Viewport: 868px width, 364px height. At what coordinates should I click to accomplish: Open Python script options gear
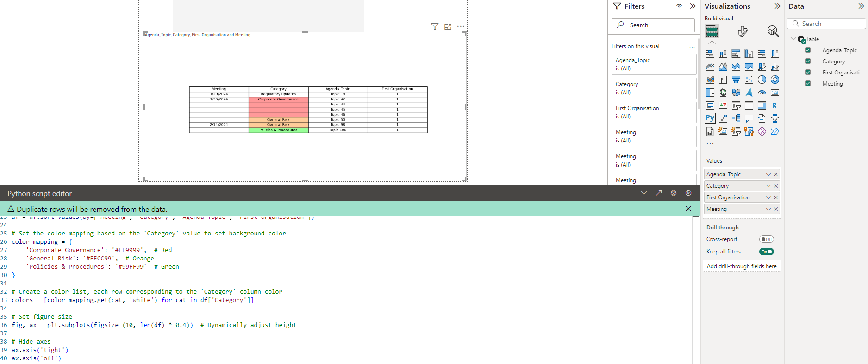674,193
